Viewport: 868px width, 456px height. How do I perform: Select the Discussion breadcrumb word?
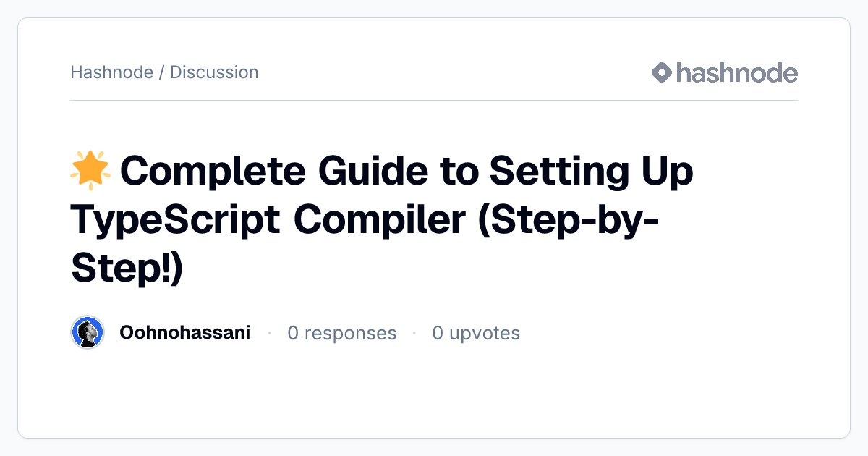[x=214, y=72]
